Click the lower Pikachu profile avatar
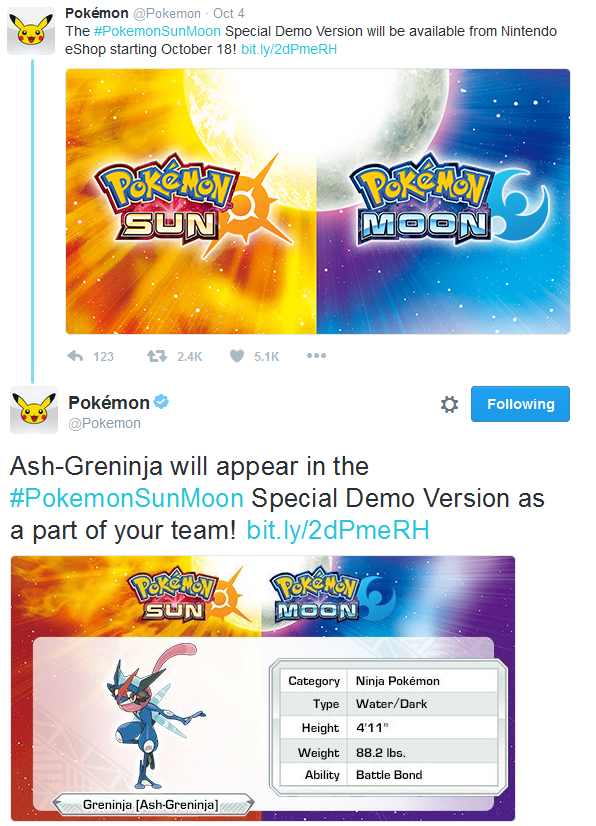 pos(34,410)
